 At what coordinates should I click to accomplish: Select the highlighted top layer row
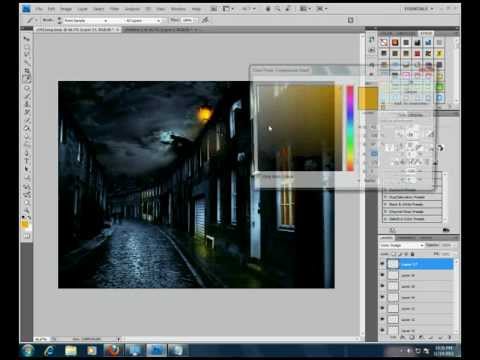point(420,264)
